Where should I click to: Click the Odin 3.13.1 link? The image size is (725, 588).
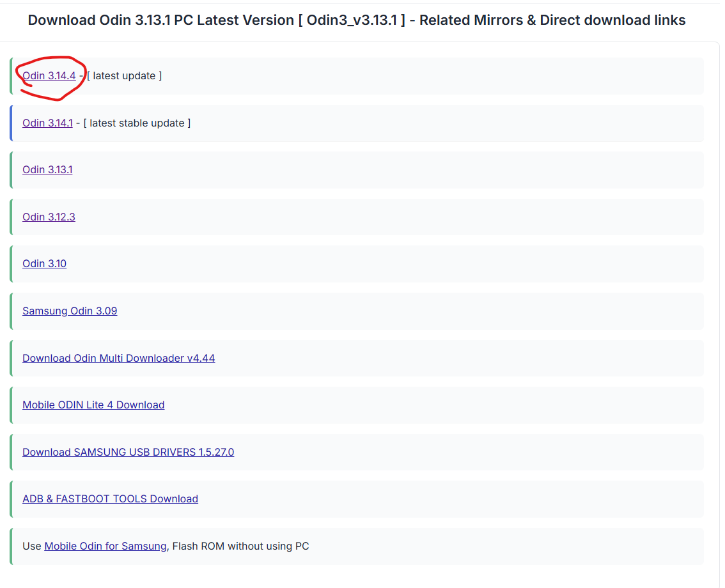coord(47,169)
